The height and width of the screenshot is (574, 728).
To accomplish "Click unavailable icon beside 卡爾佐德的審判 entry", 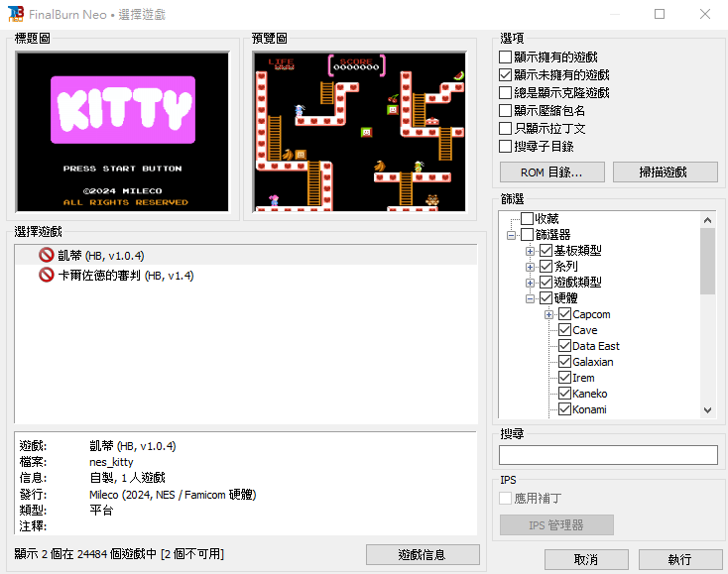I will (x=47, y=275).
